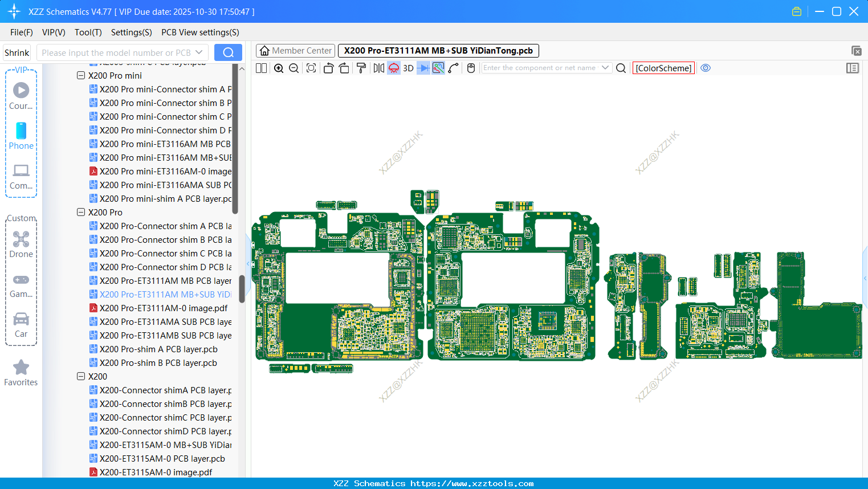Click the mouse settings icon
The width and height of the screenshot is (868, 489).
471,68
